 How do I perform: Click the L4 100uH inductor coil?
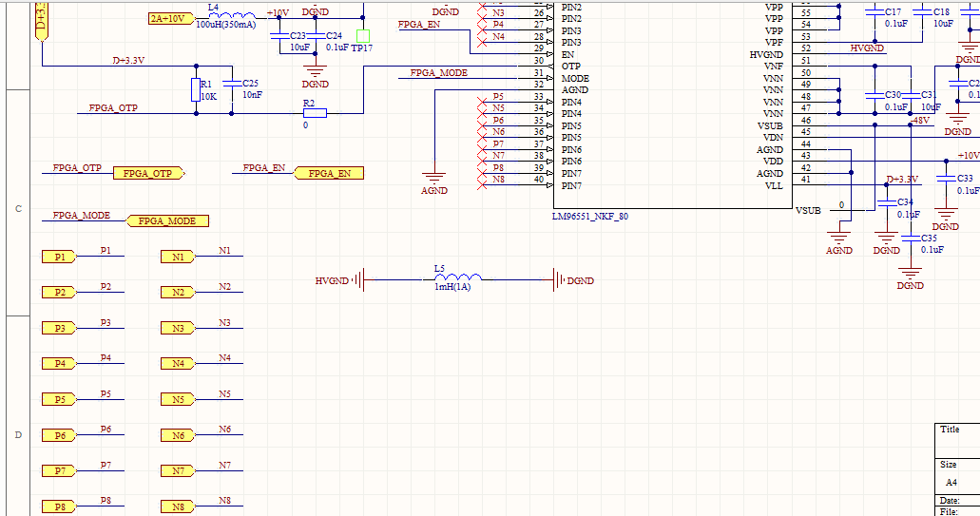point(232,16)
